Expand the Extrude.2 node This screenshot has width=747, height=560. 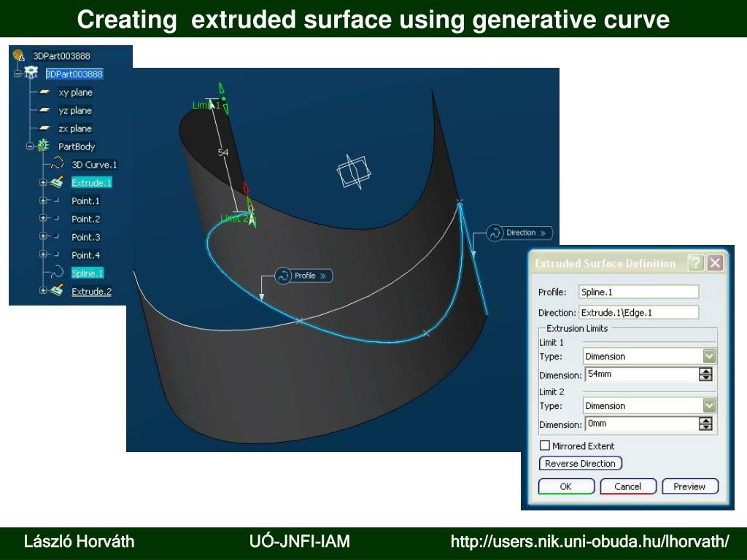tap(43, 290)
